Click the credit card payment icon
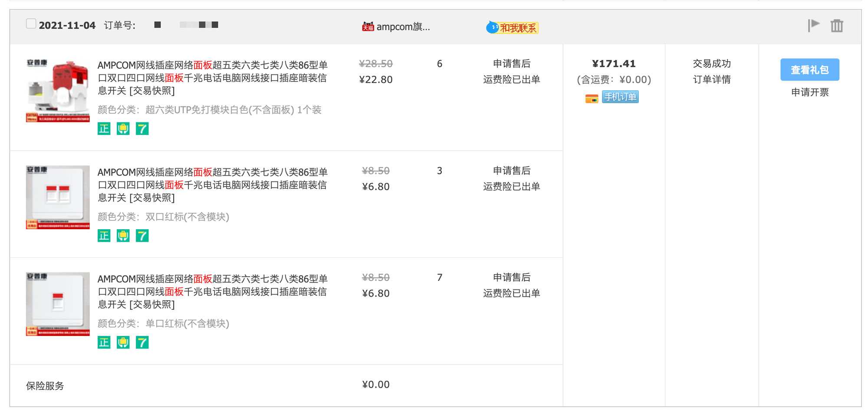868x411 pixels. [x=592, y=98]
